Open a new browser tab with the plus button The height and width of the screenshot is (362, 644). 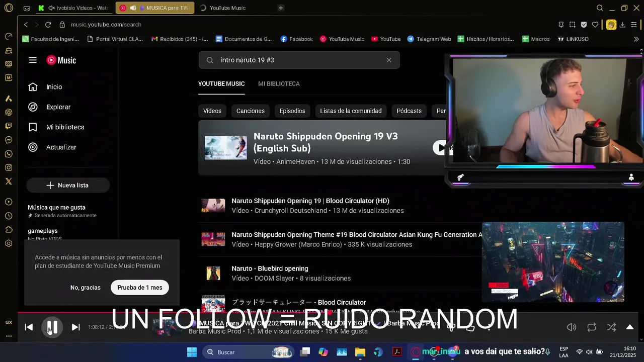click(x=281, y=8)
